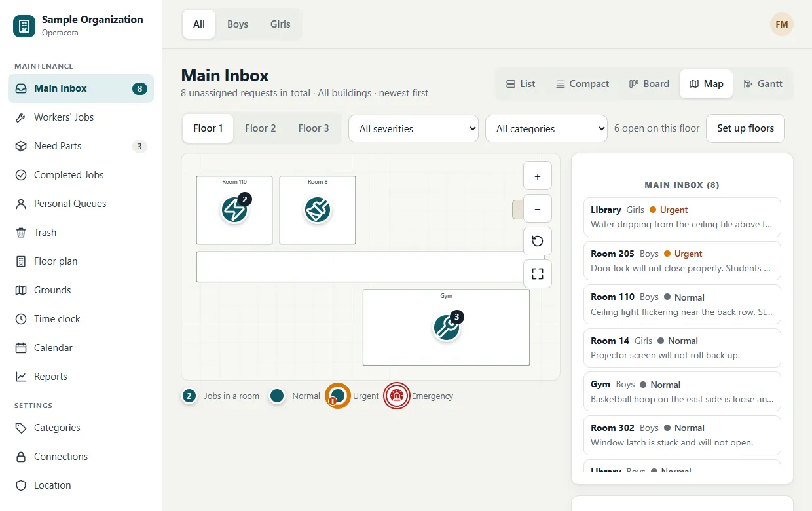Click the cleaning job marker in Room 8

[318, 210]
